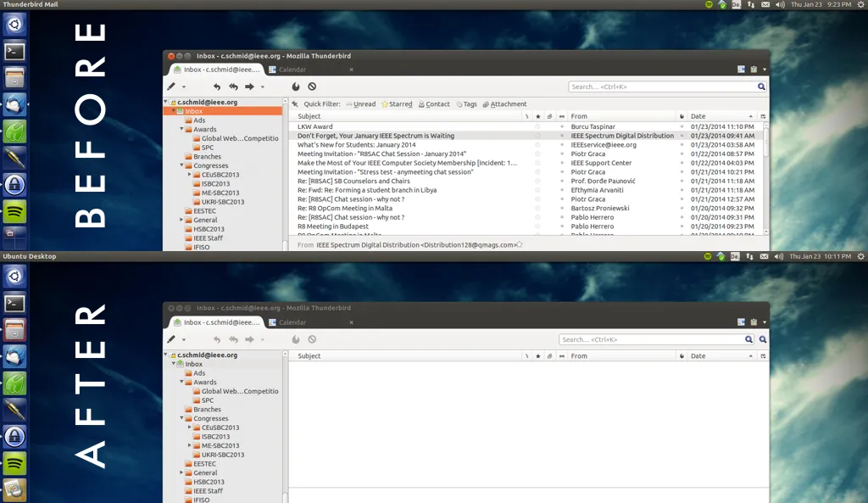Open calendar icon at right of BEFORE tab bar

(741, 70)
